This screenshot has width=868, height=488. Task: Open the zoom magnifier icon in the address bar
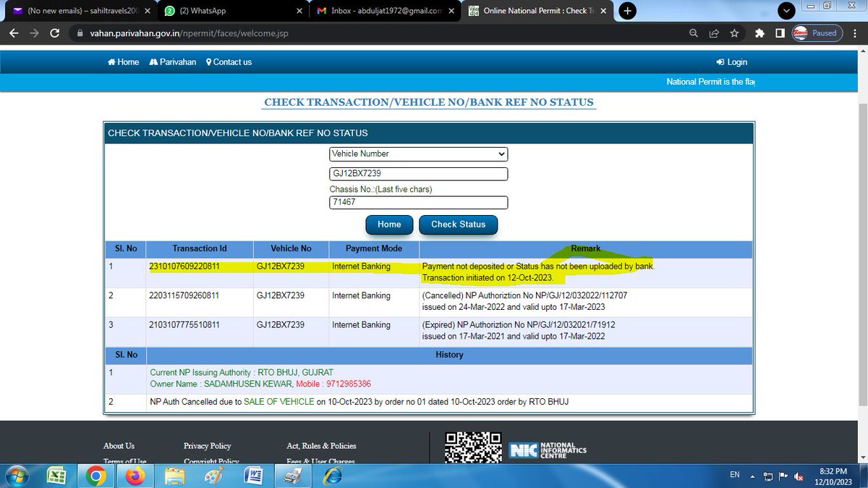coord(694,33)
